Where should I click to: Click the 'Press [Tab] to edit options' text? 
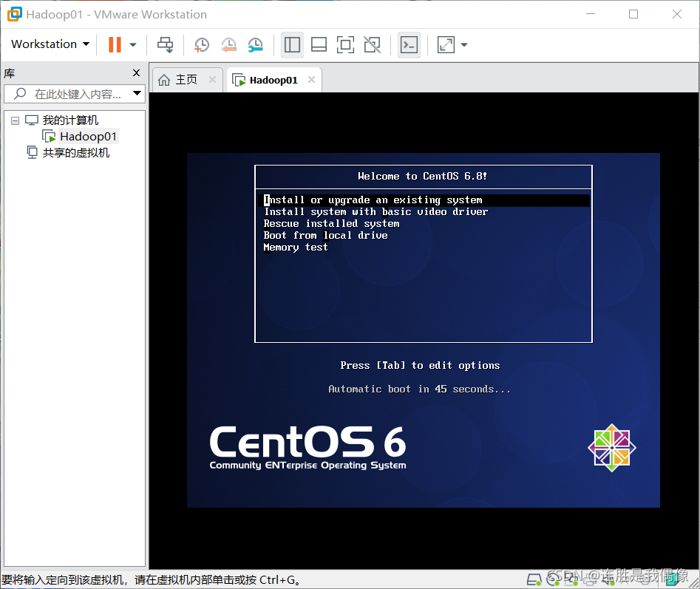pos(420,366)
